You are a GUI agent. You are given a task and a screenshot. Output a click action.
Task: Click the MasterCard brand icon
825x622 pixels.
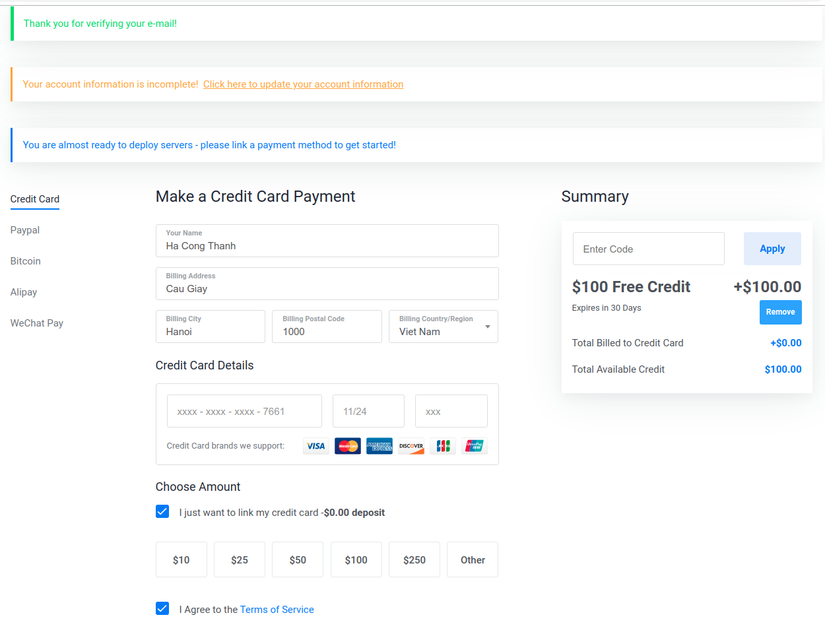click(347, 446)
